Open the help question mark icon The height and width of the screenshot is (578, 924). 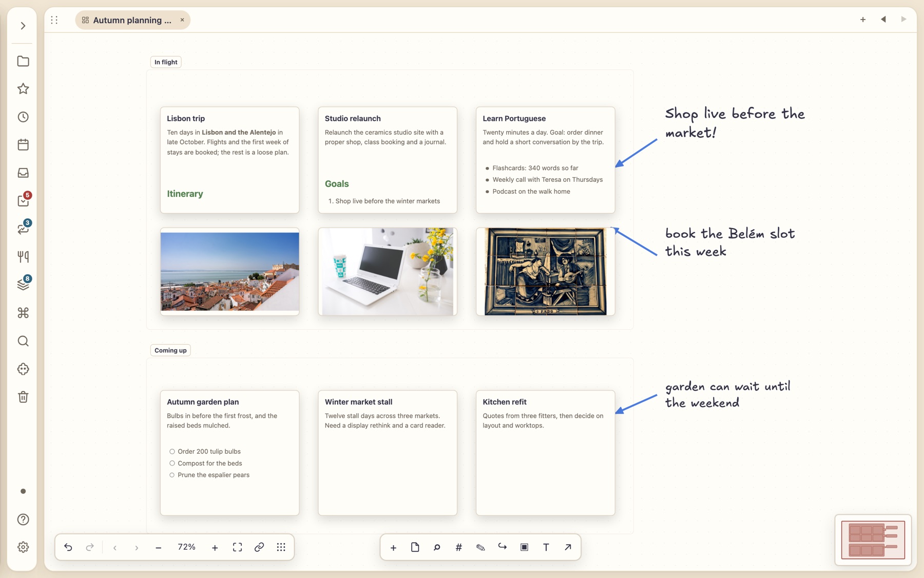23,519
